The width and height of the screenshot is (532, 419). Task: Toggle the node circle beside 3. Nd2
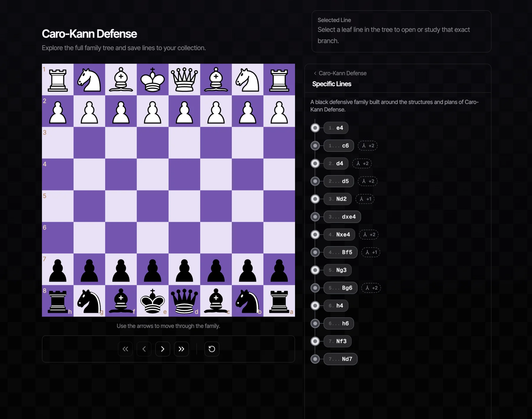(315, 199)
